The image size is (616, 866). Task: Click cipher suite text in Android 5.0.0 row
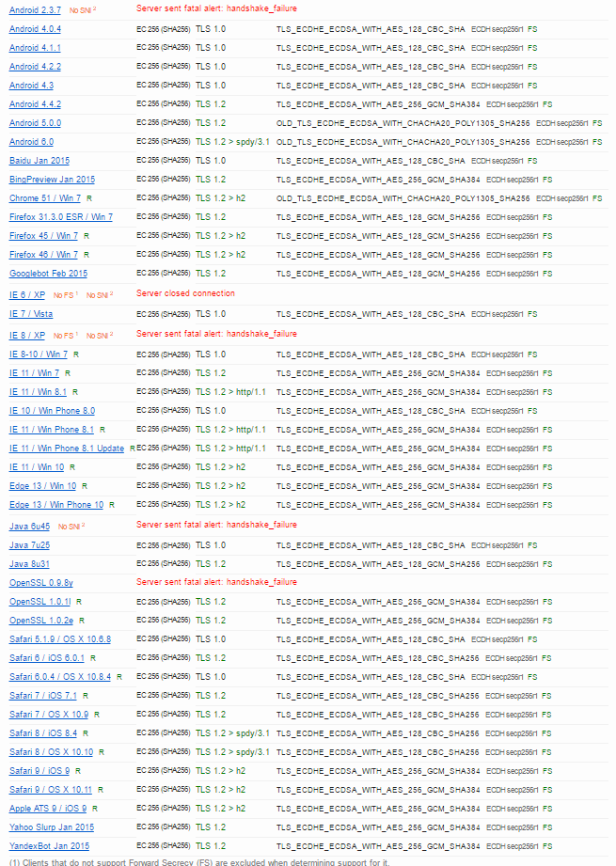(403, 123)
